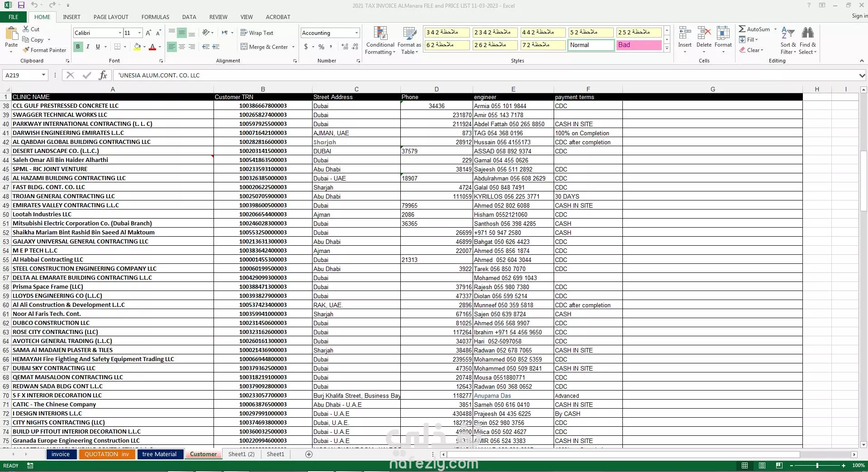The image size is (868, 472).
Task: Open the font size dropdown
Action: (140, 33)
